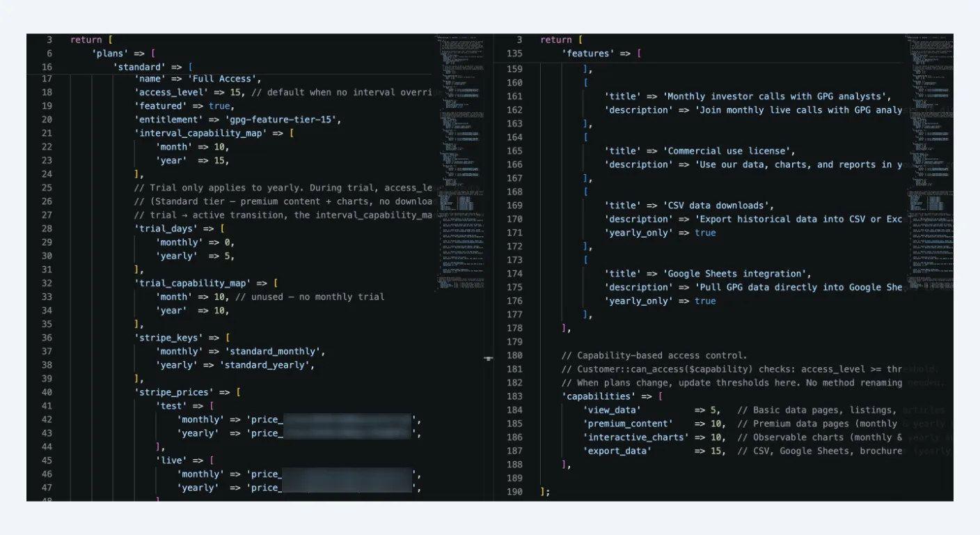Click the 'CSV data downloads' title string
The width and height of the screenshot is (980, 535).
717,206
